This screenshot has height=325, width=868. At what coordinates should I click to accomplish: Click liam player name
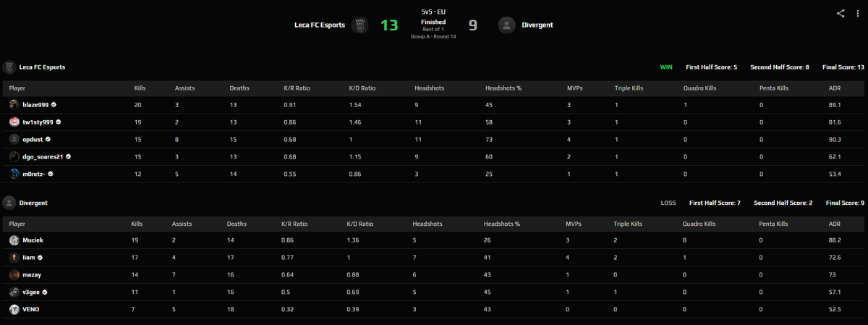(x=29, y=257)
